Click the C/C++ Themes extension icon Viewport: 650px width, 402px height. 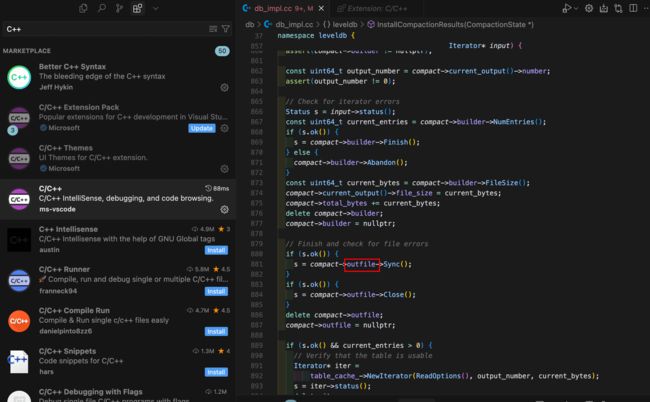pos(19,159)
